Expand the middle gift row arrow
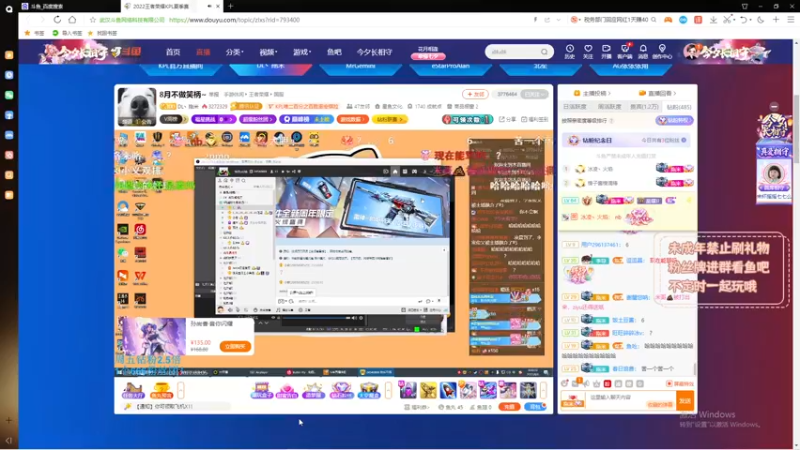This screenshot has height=450, width=800. (388, 390)
